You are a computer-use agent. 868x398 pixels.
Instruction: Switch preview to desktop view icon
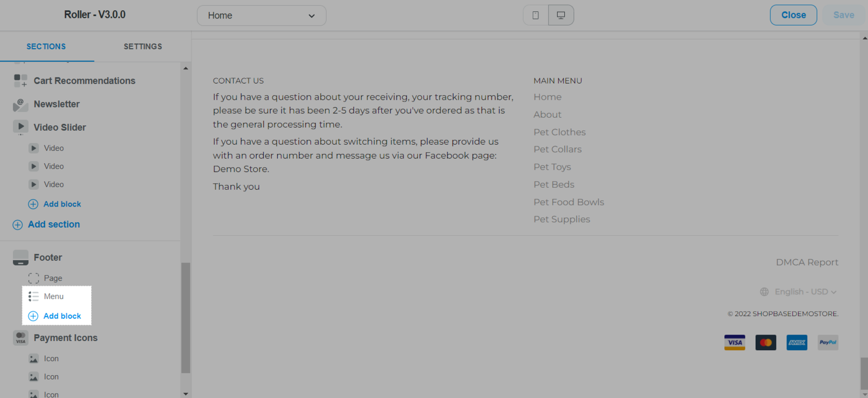click(x=561, y=15)
